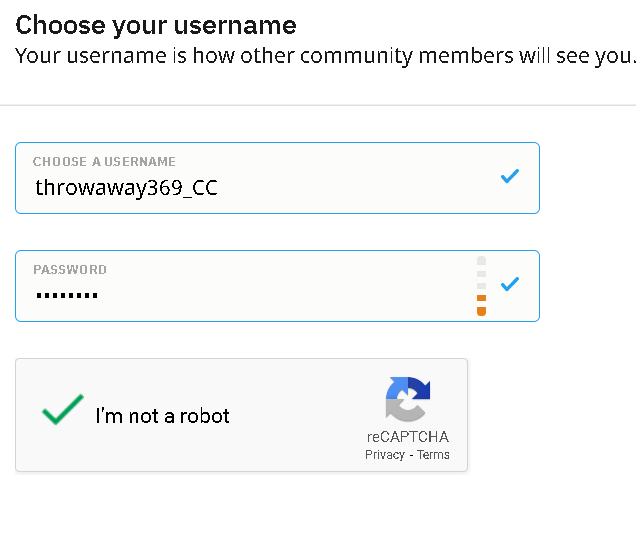Click the reCAPTCHA swirl logo

coord(407,400)
